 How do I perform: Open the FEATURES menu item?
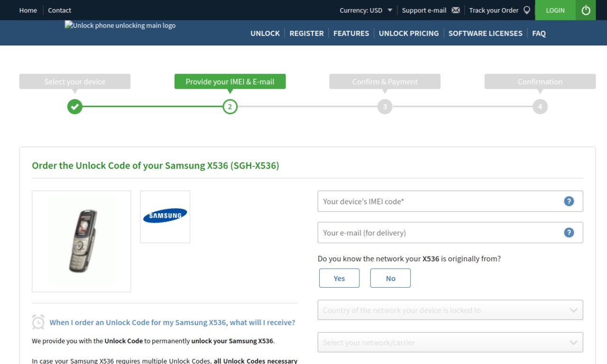click(351, 33)
